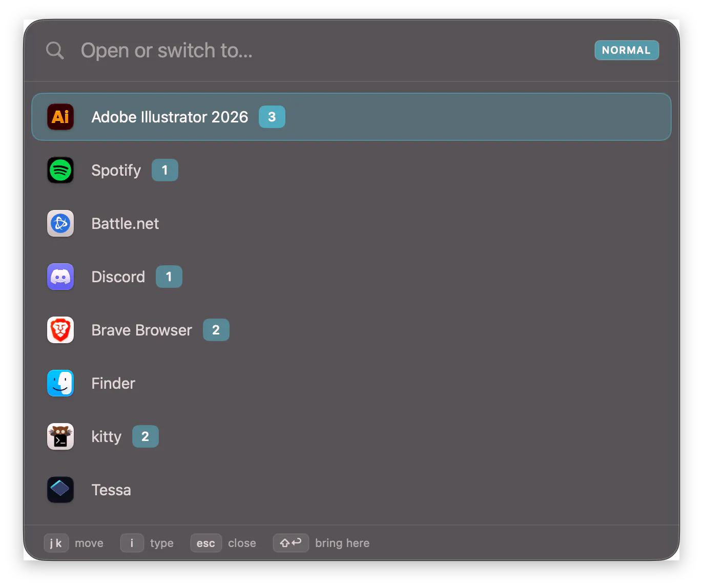Click the 'type' hint text

coord(162,543)
